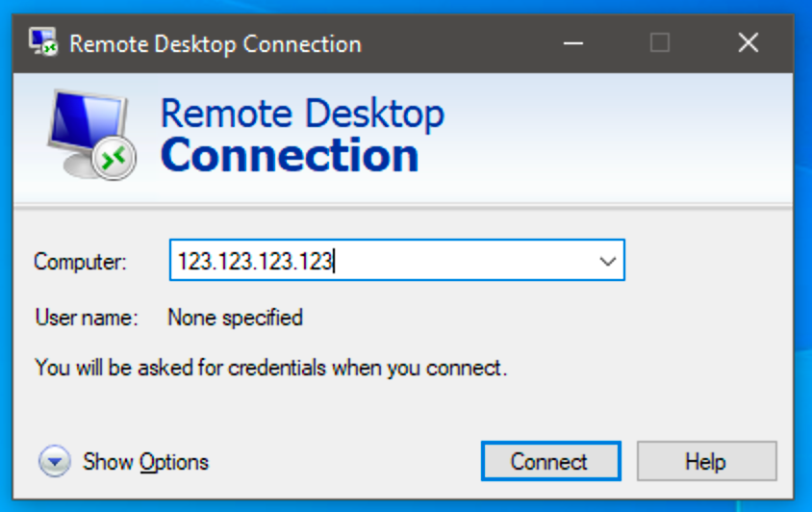
Task: Click the greyed-out maximize button
Action: click(660, 43)
